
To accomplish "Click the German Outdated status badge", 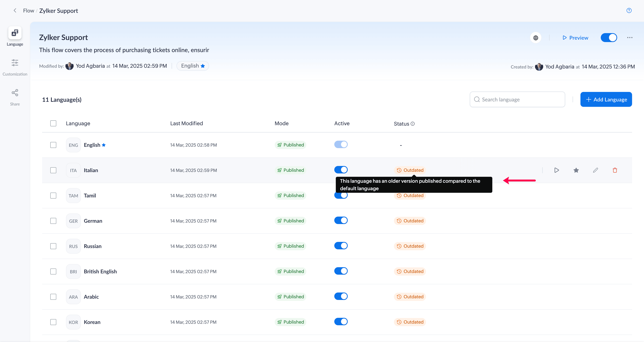I will (410, 221).
